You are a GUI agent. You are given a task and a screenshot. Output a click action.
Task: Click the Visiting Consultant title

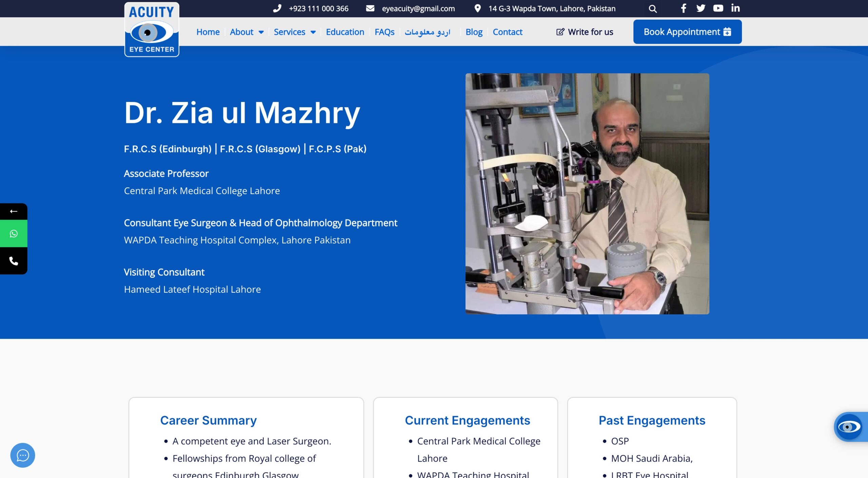pyautogui.click(x=164, y=272)
